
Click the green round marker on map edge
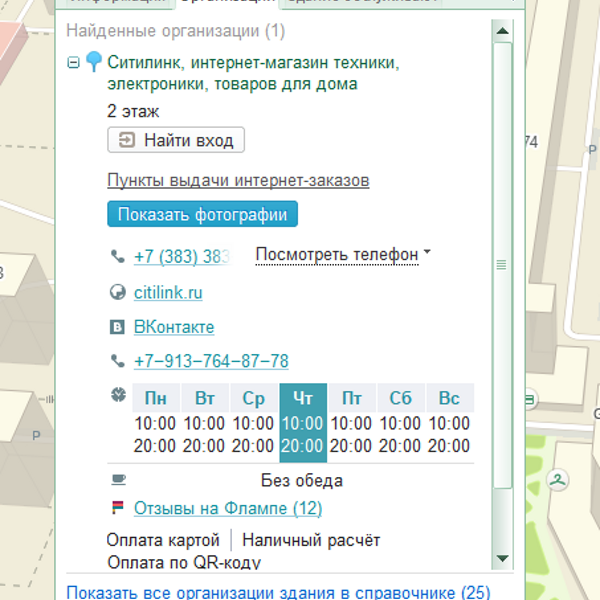click(532, 400)
